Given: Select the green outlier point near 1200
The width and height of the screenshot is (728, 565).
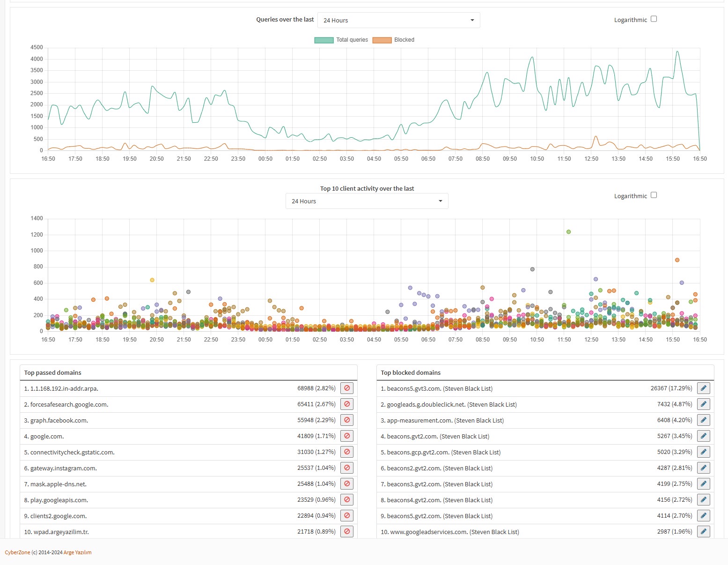Looking at the screenshot, I should pos(568,232).
